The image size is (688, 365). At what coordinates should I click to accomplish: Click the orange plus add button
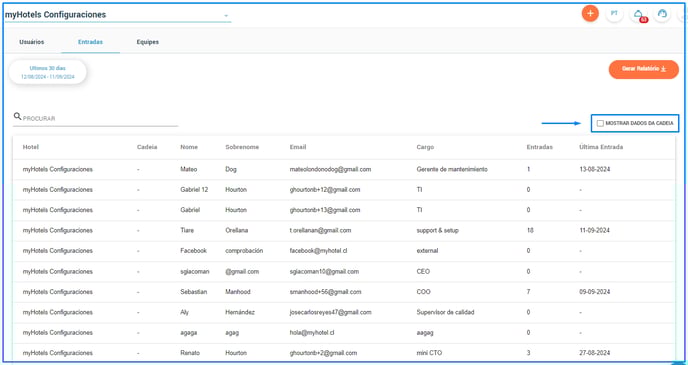590,14
